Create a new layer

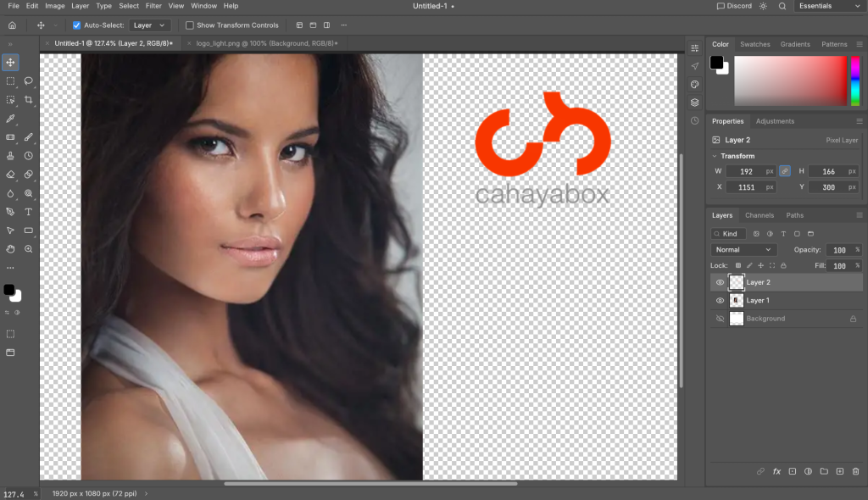[840, 471]
